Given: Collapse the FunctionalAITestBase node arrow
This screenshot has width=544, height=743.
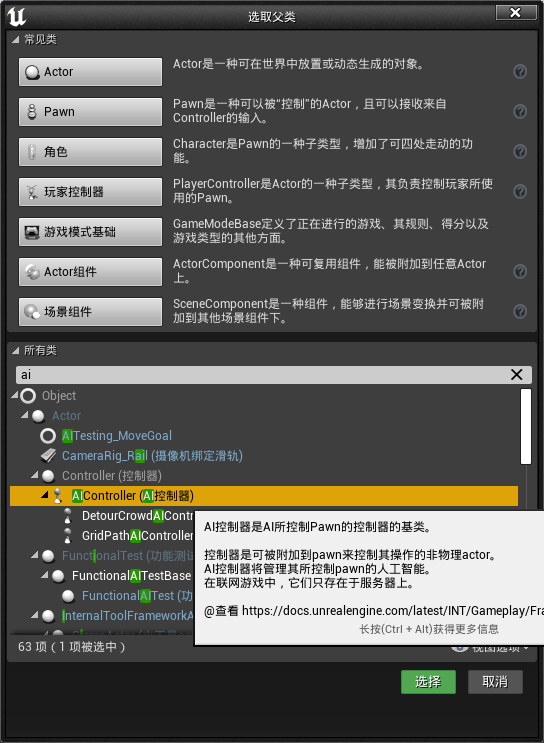Looking at the screenshot, I should coord(45,575).
